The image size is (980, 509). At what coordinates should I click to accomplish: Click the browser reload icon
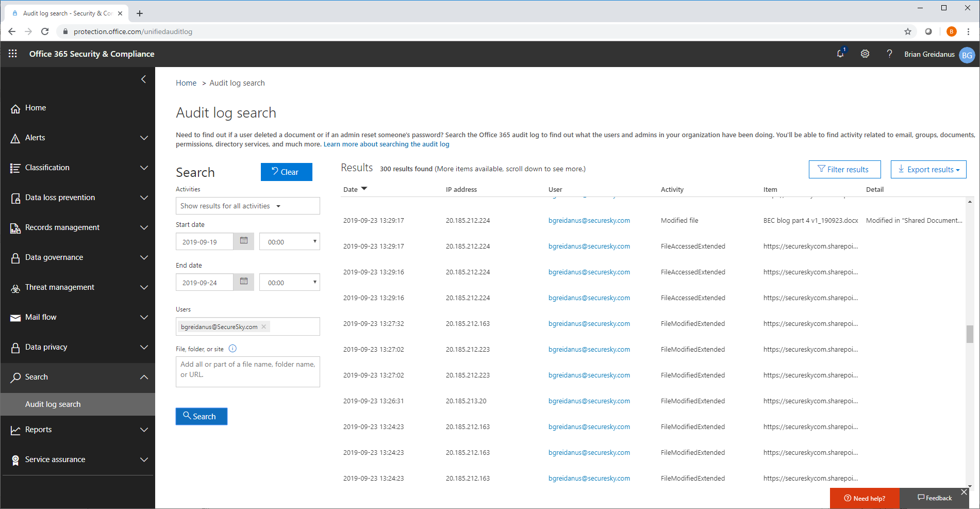45,31
